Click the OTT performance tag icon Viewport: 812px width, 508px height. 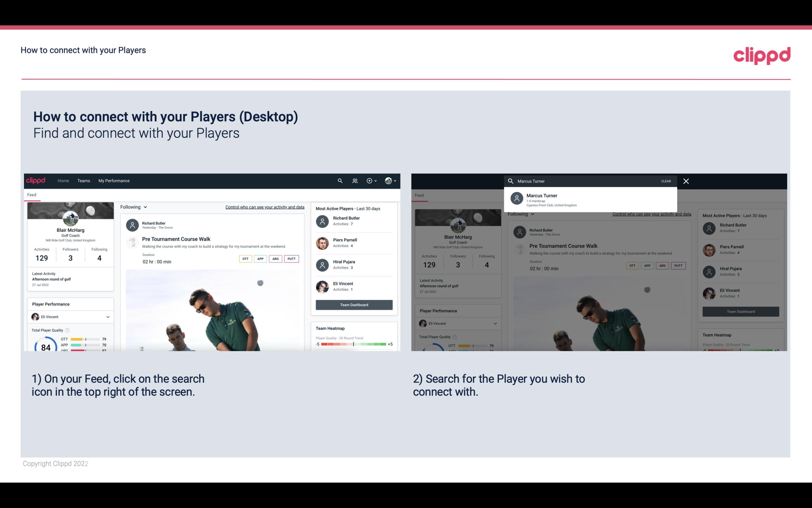pyautogui.click(x=244, y=259)
